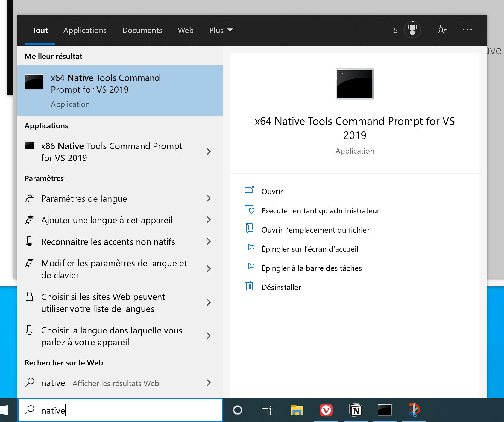This screenshot has width=504, height=422.
Task: Click the trash icon beside Désinstaller
Action: 250,286
